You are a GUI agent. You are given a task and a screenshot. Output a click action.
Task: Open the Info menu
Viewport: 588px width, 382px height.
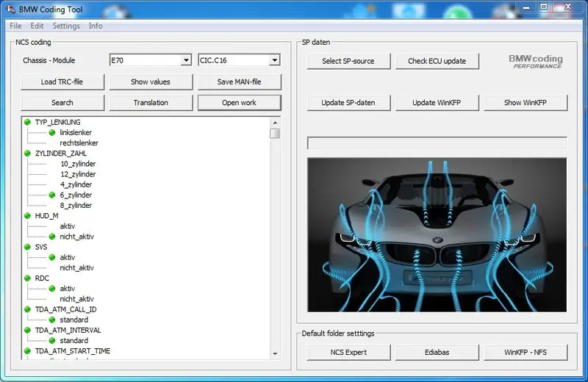(96, 26)
